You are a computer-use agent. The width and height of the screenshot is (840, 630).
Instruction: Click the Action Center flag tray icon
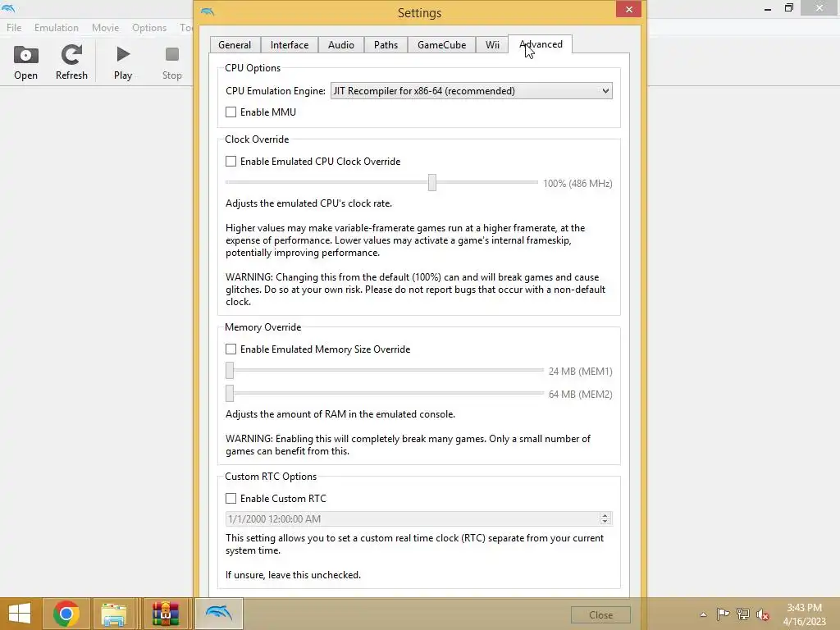723,614
